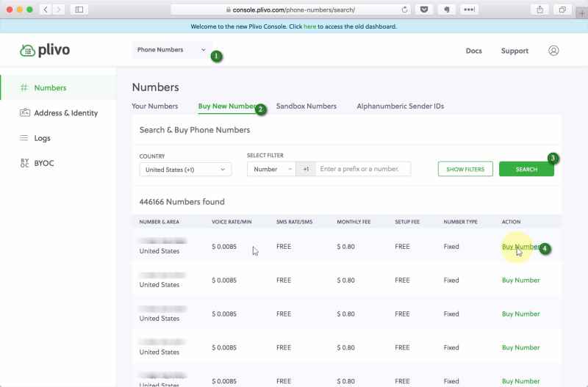Viewport: 588px width, 387px height.
Task: Click Buy Number in the second row
Action: (x=521, y=281)
